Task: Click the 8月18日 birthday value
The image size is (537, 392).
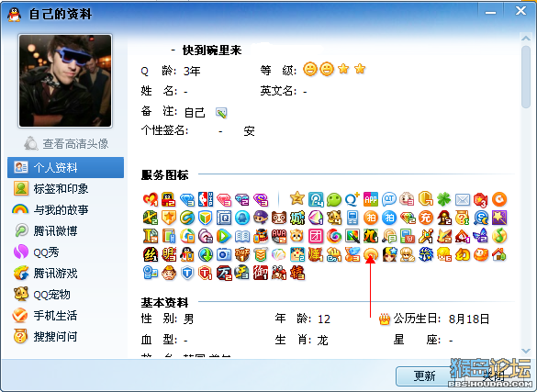Action: point(469,319)
